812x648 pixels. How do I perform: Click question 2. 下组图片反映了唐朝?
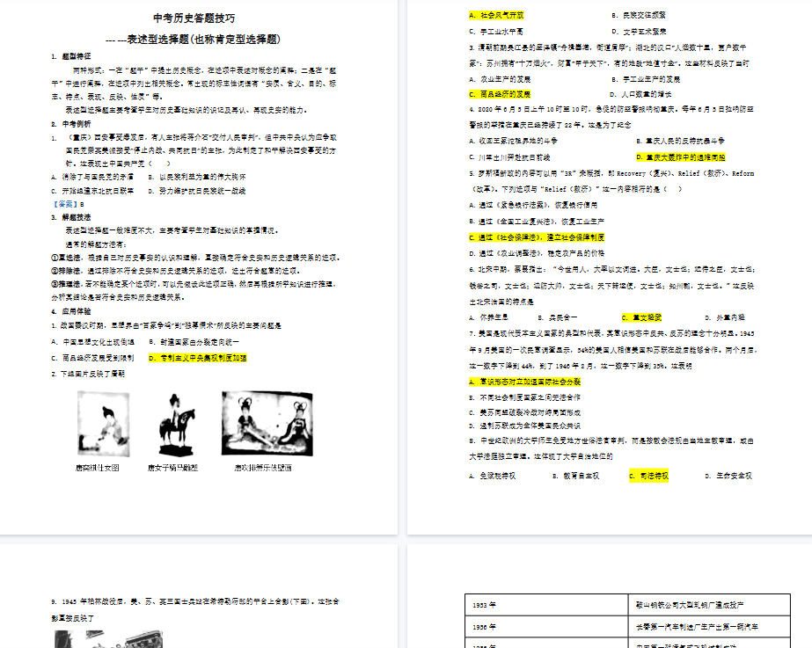point(88,374)
